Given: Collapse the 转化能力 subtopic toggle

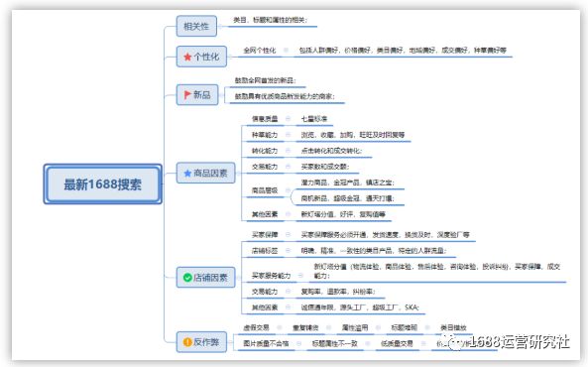Looking at the screenshot, I should [x=288, y=150].
